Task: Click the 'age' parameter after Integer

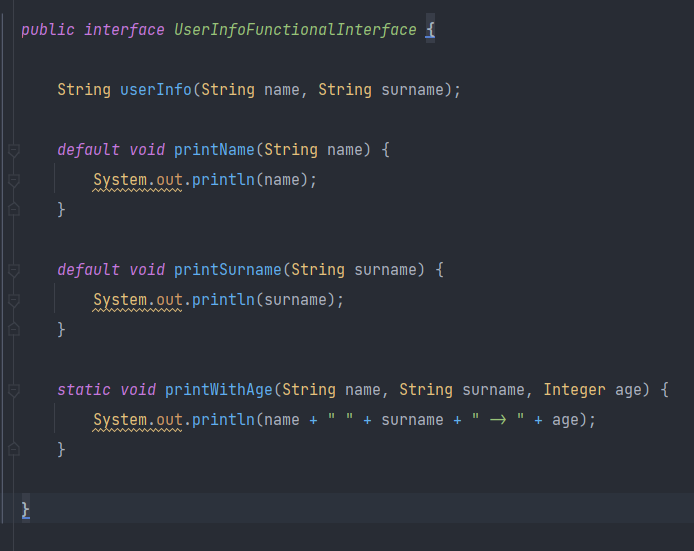Action: 628,391
